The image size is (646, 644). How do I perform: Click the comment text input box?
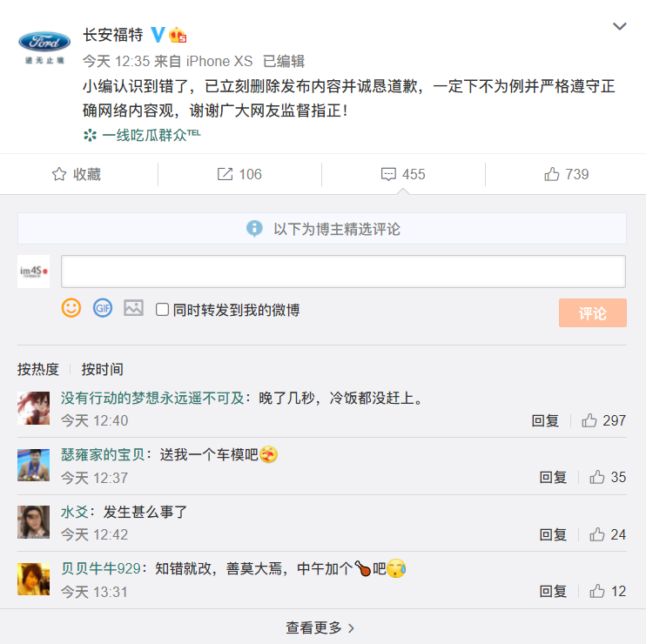[343, 272]
